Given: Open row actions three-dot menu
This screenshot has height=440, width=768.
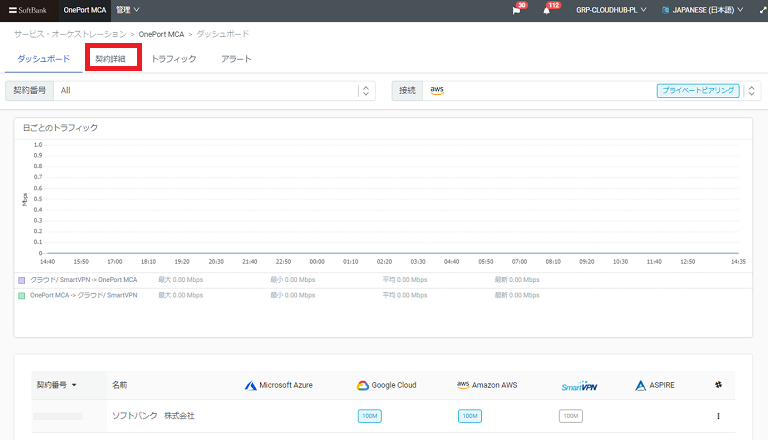Looking at the screenshot, I should [717, 416].
